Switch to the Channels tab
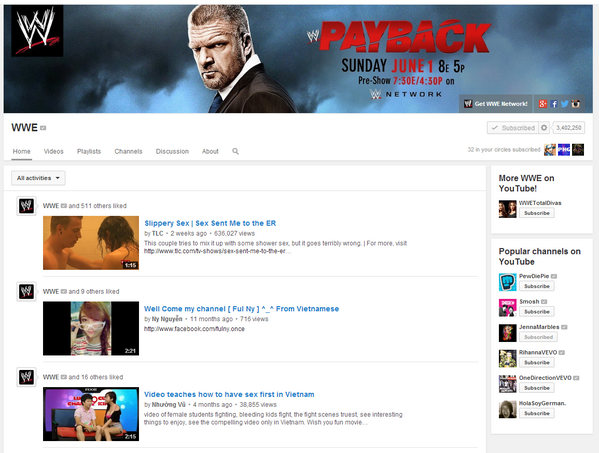The image size is (599, 453). [x=128, y=151]
